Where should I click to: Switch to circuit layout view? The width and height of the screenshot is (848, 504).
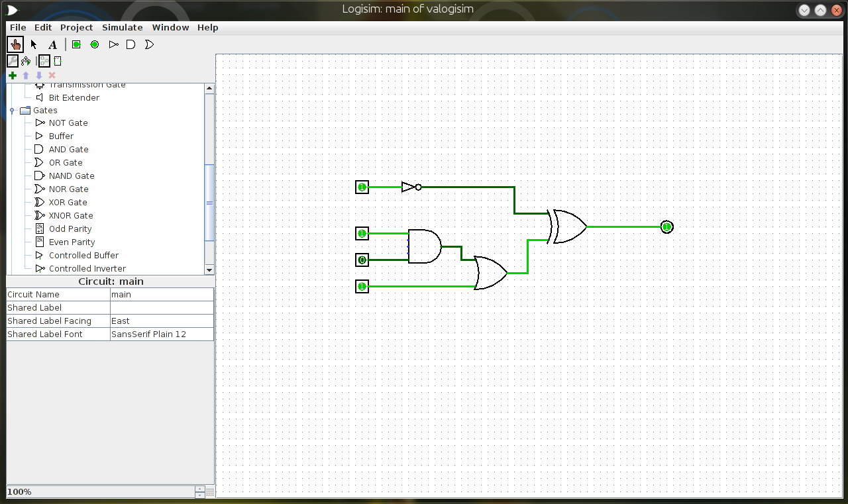pos(44,61)
